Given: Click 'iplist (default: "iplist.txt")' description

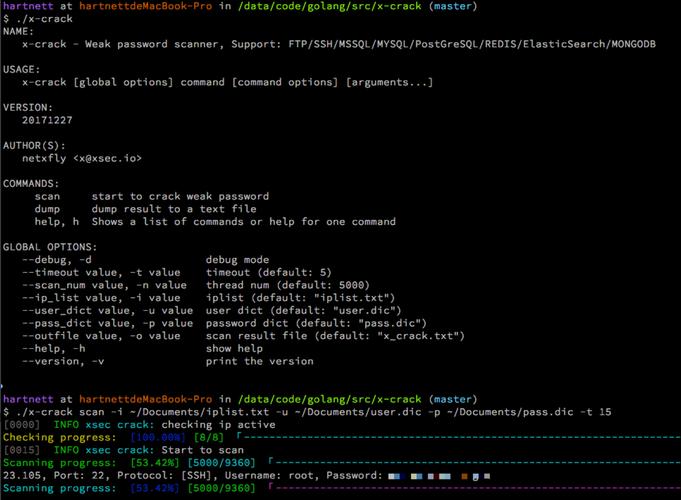Looking at the screenshot, I should [x=300, y=298].
